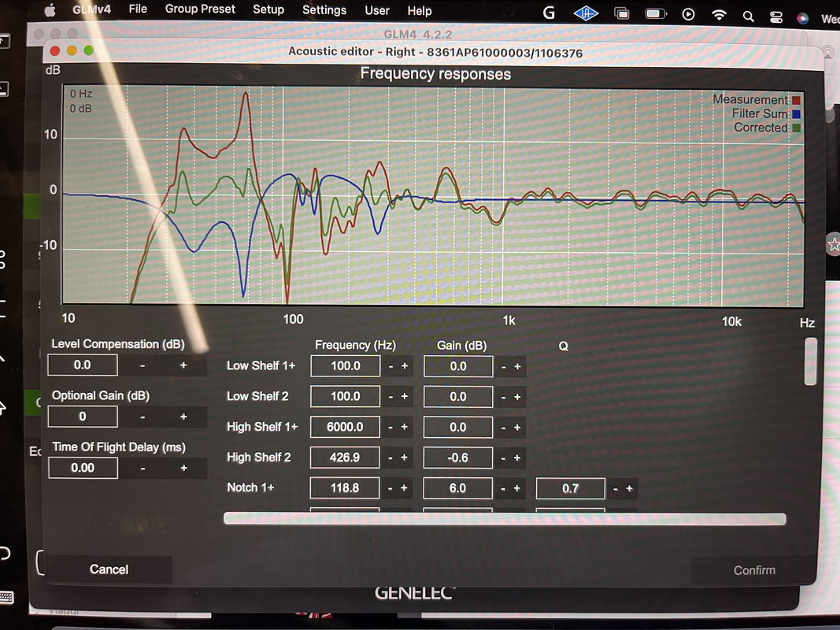This screenshot has width=840, height=630.
Task: Decrease High Shelf 1+ frequency
Action: [x=390, y=427]
